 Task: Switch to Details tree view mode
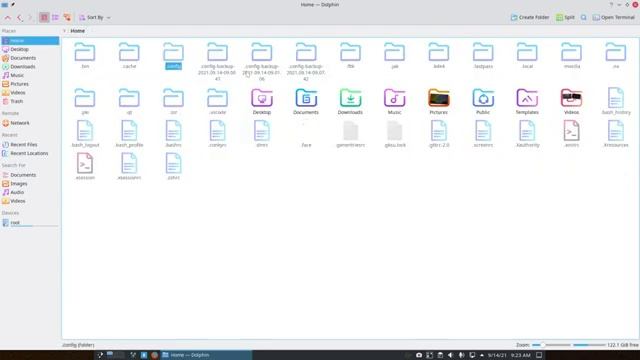point(67,18)
